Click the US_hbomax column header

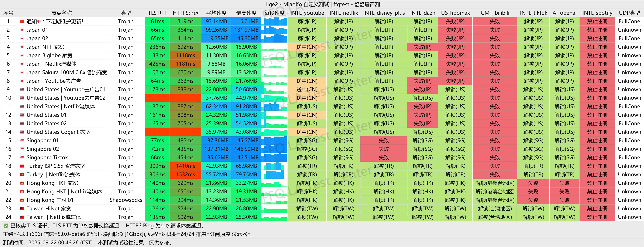pyautogui.click(x=455, y=13)
